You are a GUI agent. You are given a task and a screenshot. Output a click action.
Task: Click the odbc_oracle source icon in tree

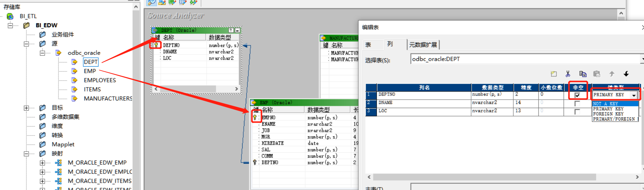pyautogui.click(x=58, y=53)
